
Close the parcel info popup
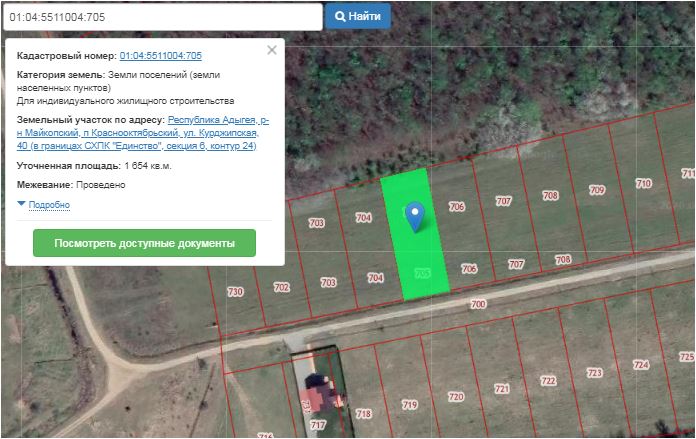tap(271, 50)
